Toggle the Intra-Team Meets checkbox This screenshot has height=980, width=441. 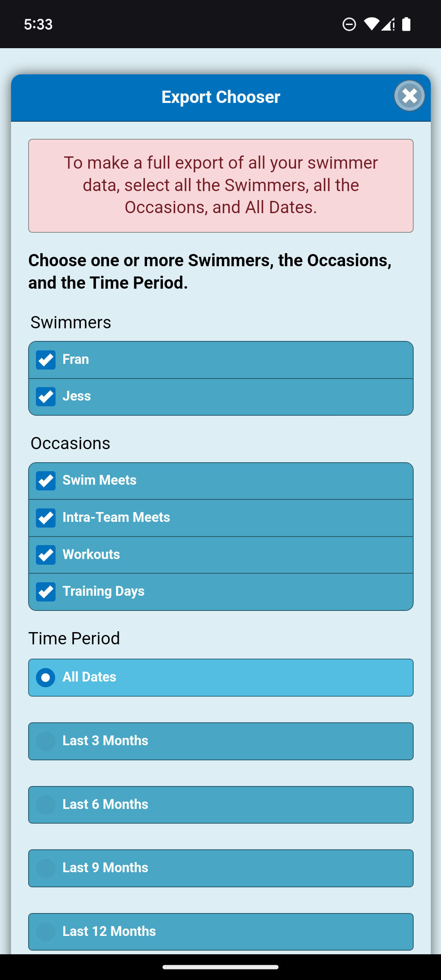pos(46,518)
